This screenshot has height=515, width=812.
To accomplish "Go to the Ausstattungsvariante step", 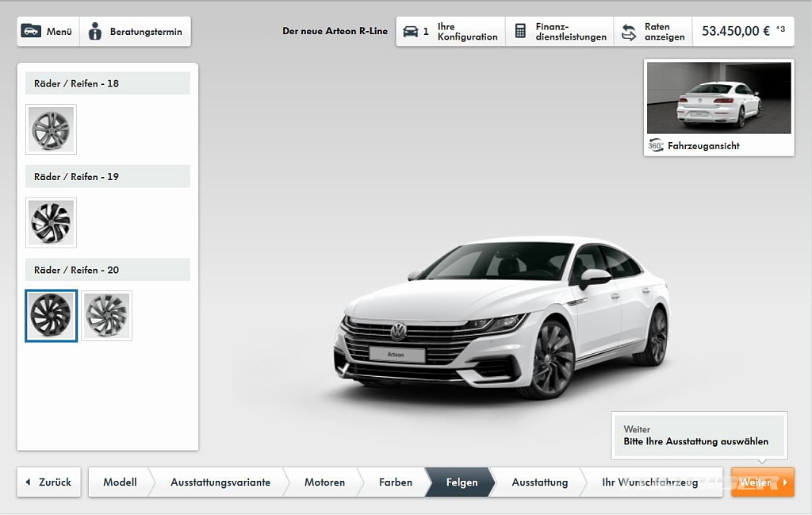I will [220, 482].
